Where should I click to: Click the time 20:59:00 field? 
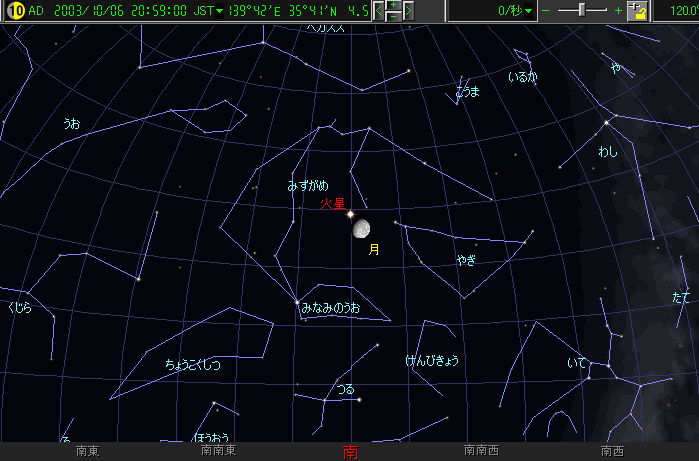click(x=159, y=11)
